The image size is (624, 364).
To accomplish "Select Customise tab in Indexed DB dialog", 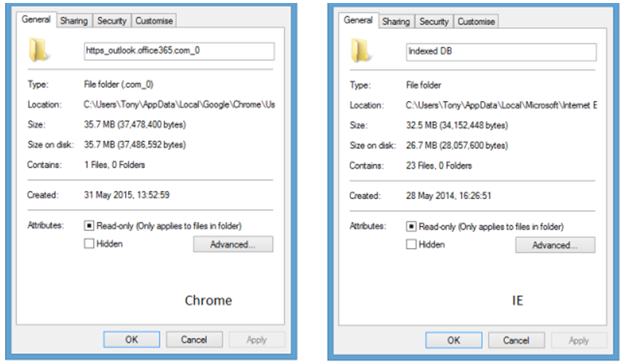I will click(x=476, y=22).
